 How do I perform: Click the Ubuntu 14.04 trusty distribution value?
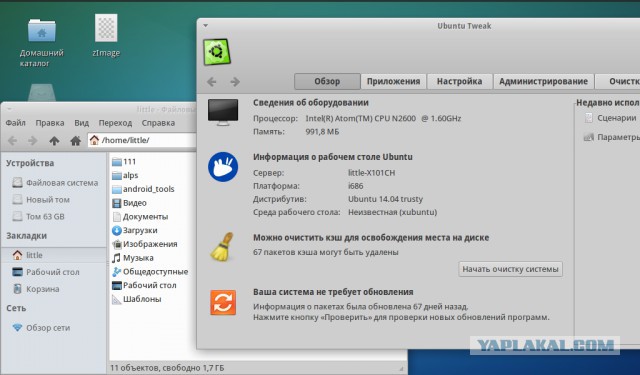point(385,199)
